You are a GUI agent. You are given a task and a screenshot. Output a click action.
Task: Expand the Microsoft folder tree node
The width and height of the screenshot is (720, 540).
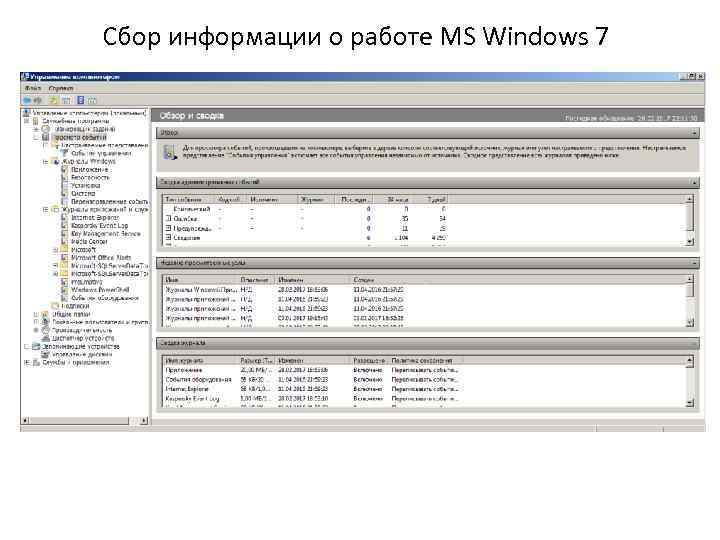coord(55,250)
